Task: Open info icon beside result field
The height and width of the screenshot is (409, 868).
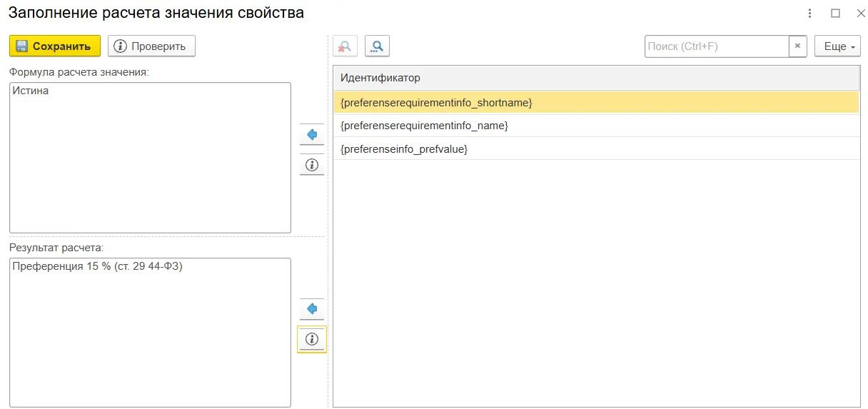Action: pos(312,339)
